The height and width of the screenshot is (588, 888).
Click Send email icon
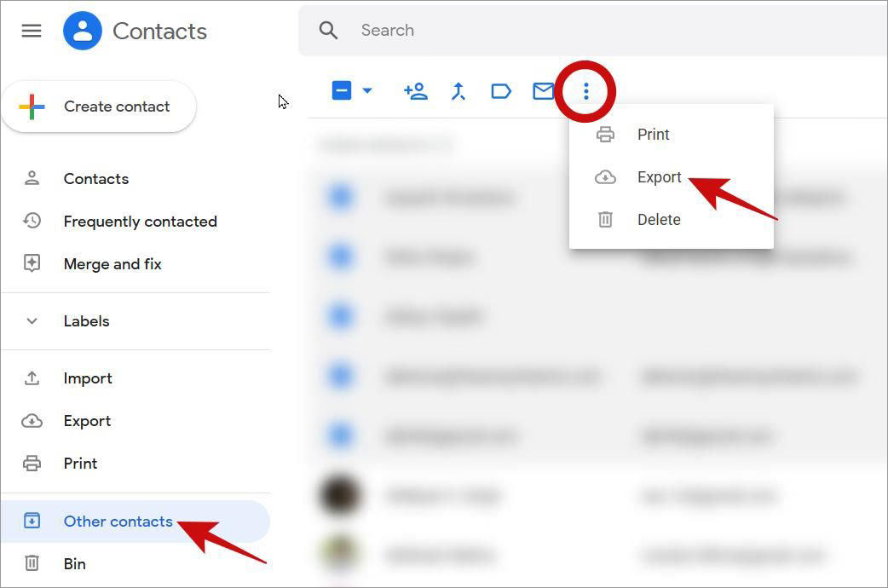[x=543, y=91]
